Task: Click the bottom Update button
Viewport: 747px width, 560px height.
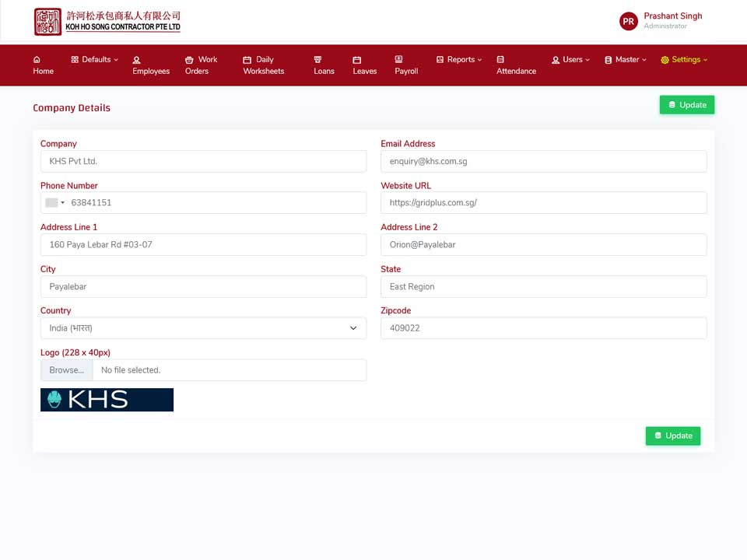Action: (672, 436)
